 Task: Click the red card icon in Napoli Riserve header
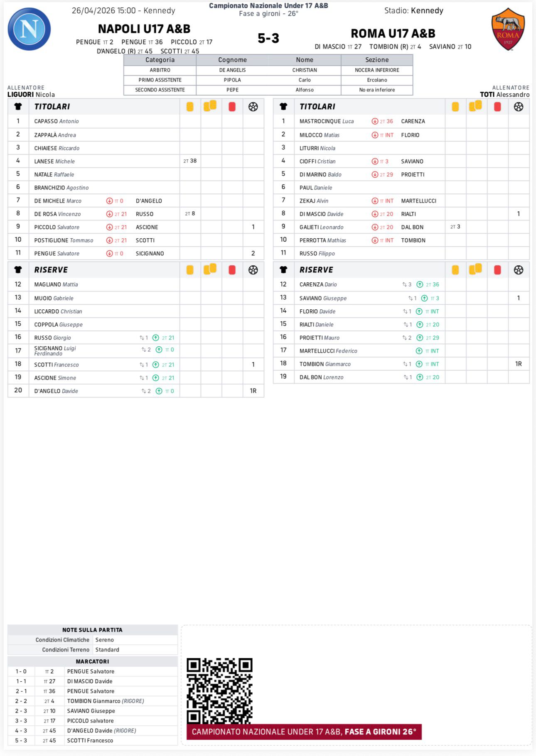pyautogui.click(x=232, y=270)
